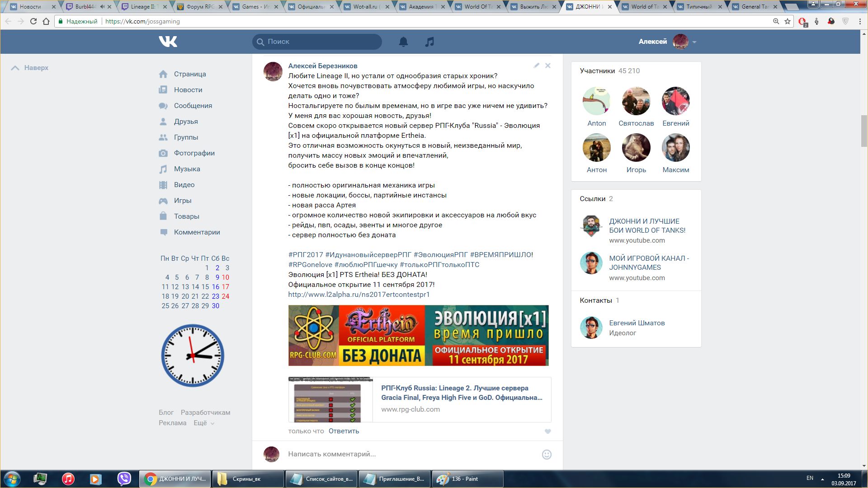
Task: Delete comment using the X icon
Action: (547, 66)
